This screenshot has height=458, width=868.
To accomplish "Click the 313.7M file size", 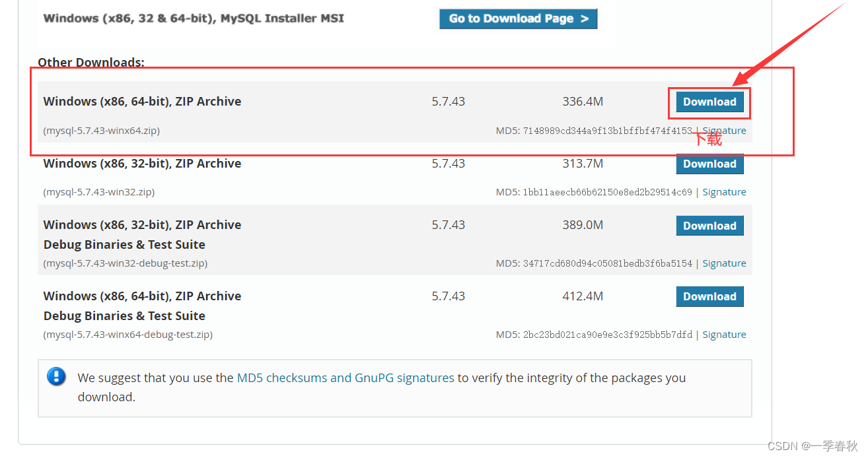I will coord(583,164).
